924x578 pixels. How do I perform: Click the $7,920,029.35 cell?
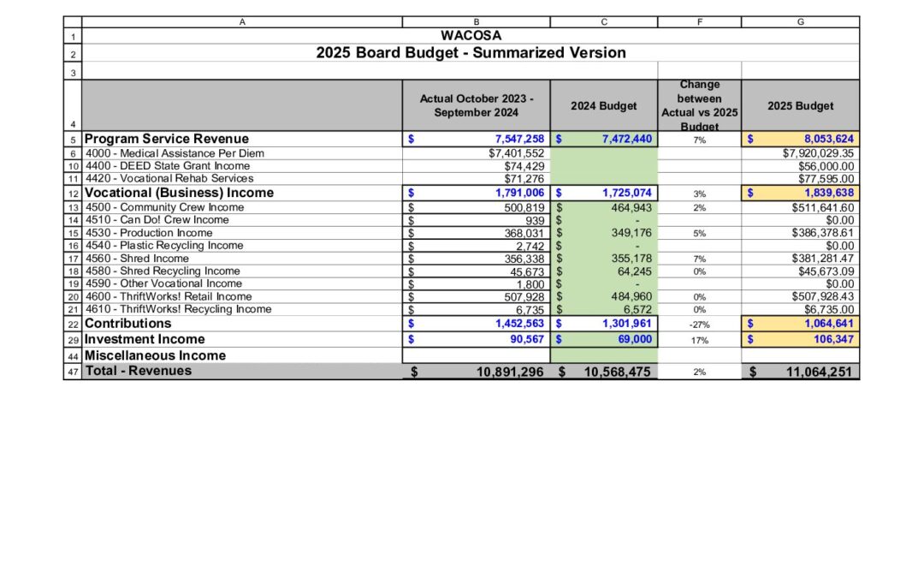(800, 153)
